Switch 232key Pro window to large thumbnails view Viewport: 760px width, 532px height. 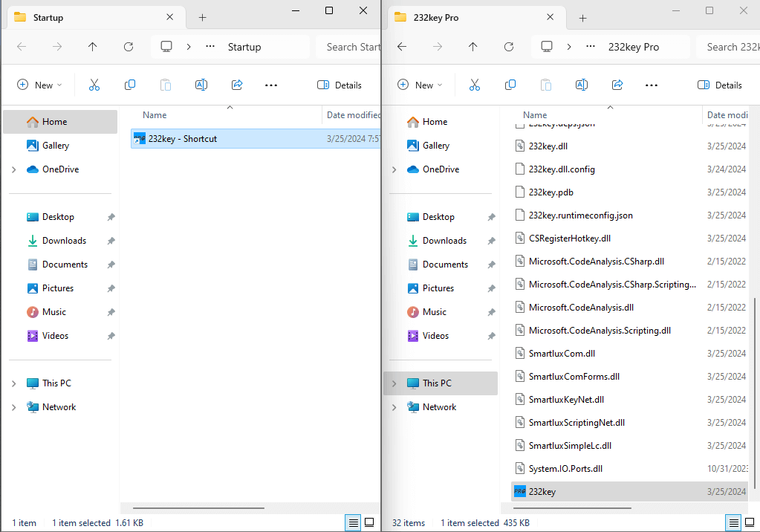click(x=750, y=522)
